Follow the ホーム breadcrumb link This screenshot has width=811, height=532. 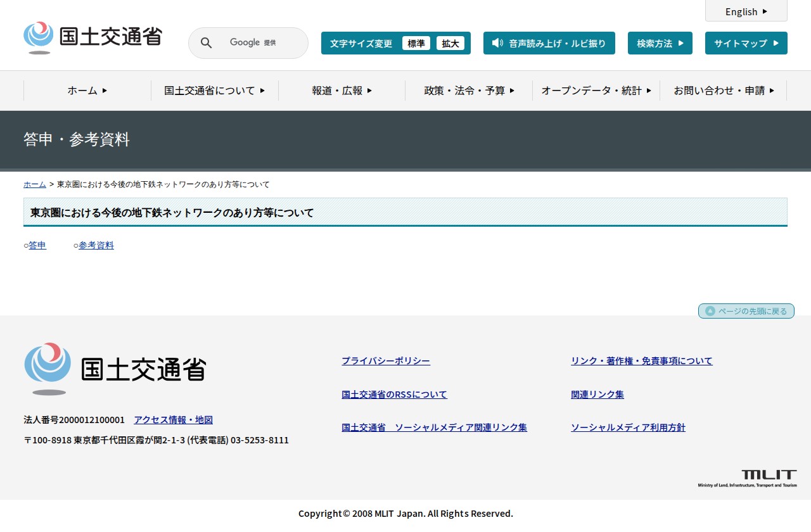[35, 184]
